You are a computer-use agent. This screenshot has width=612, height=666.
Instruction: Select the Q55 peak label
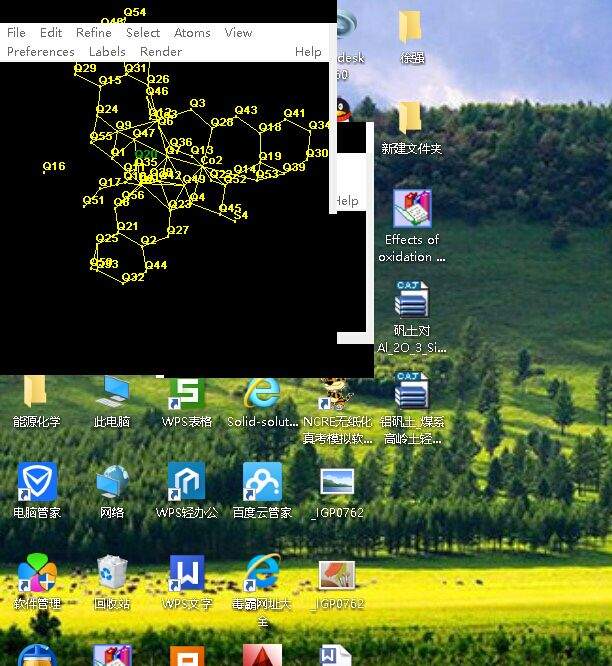101,136
